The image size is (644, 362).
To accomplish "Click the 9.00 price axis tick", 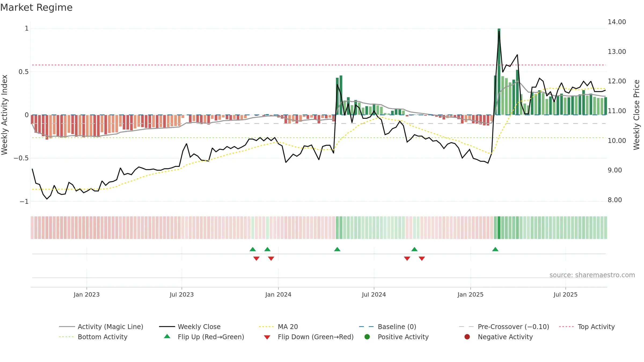I will [614, 170].
